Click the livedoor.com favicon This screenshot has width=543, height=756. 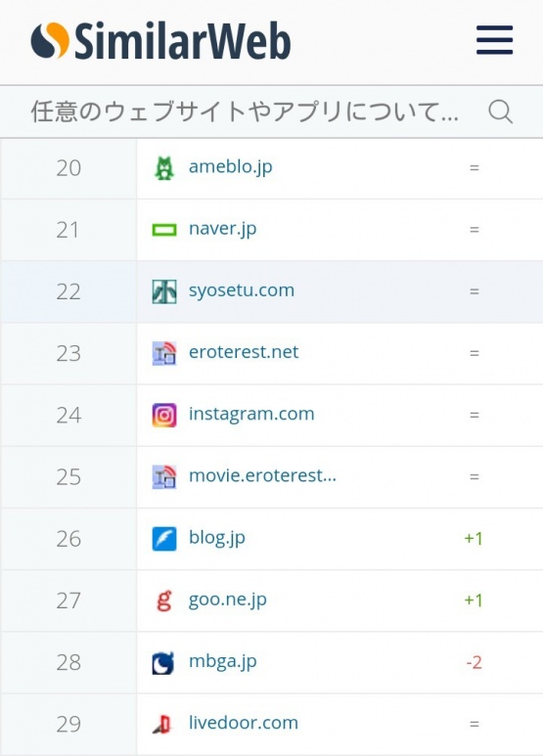pos(162,724)
